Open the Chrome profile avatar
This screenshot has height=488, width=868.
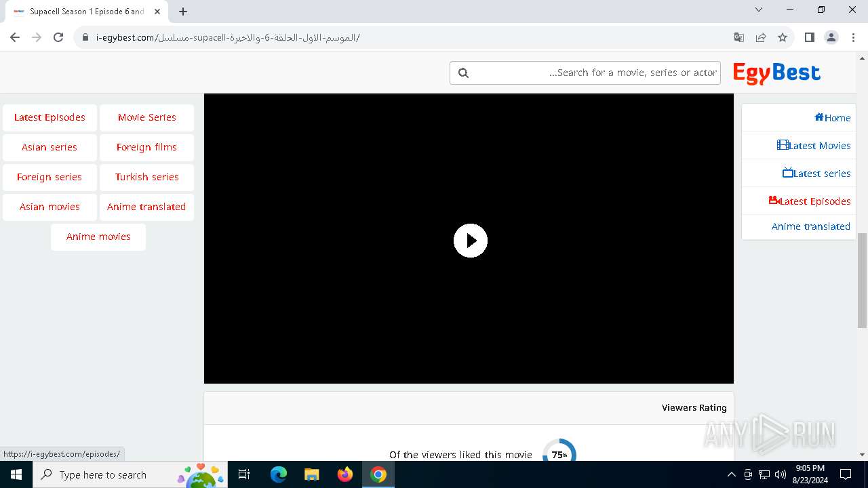coord(831,37)
